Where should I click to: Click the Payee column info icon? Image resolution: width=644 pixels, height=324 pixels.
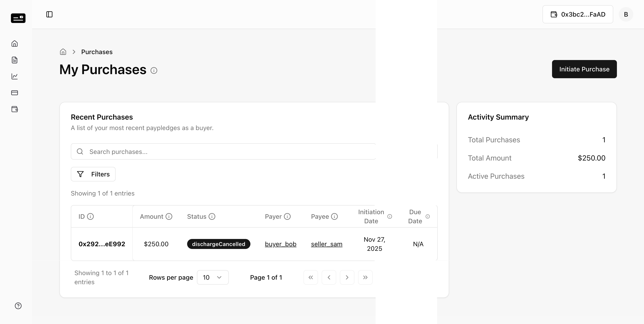[x=334, y=216]
